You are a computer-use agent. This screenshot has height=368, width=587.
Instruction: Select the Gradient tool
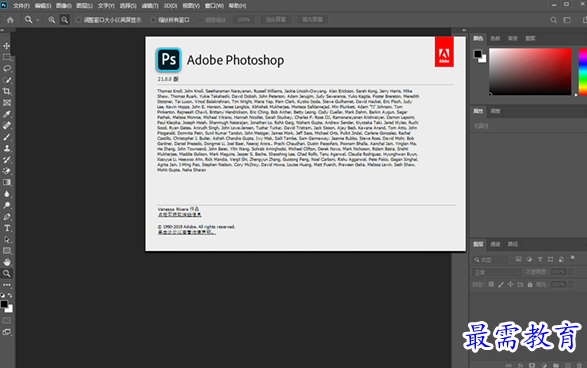coord(7,182)
